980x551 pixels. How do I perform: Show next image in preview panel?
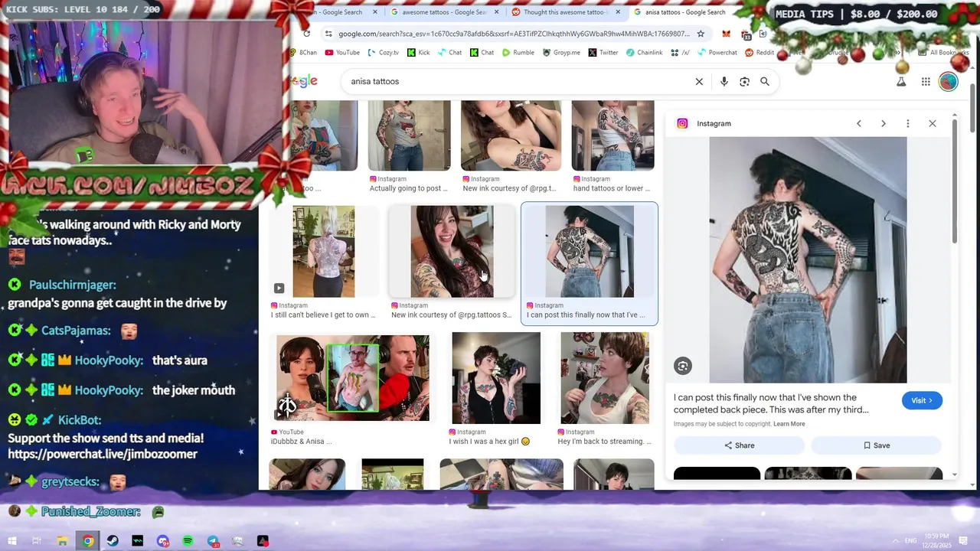tap(883, 123)
